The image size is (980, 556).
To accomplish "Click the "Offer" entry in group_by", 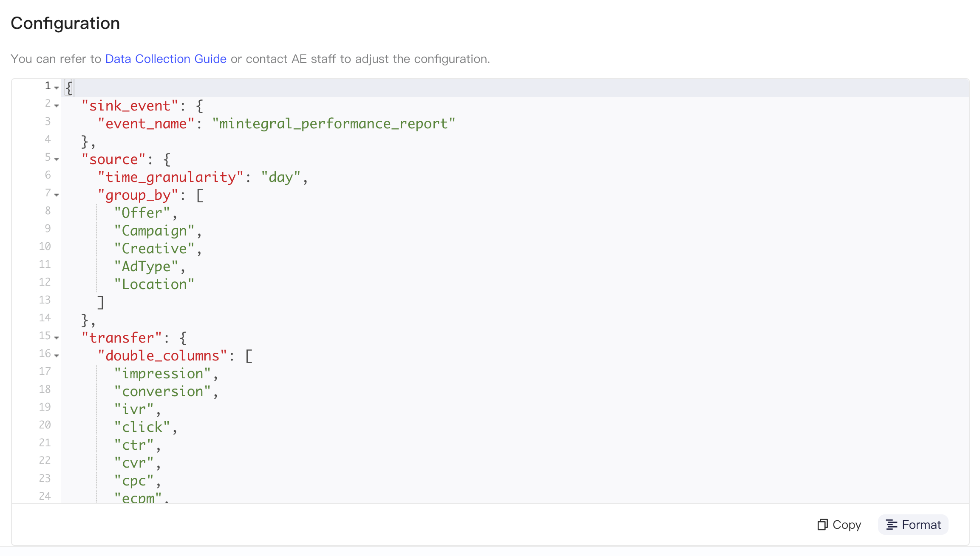I will [142, 213].
